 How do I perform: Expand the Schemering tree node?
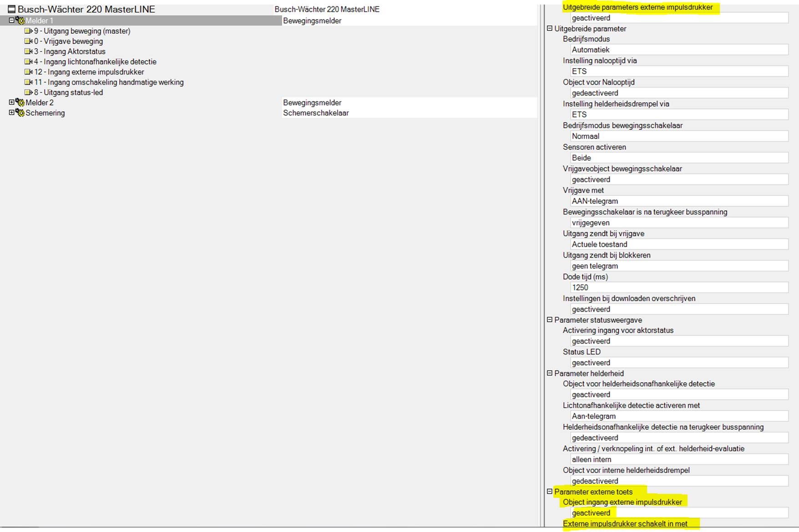pyautogui.click(x=12, y=112)
